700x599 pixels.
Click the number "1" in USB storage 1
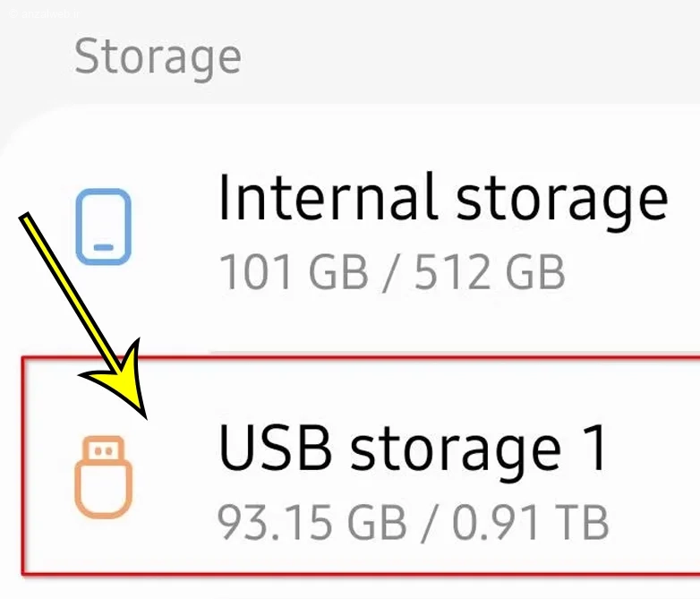click(x=591, y=448)
